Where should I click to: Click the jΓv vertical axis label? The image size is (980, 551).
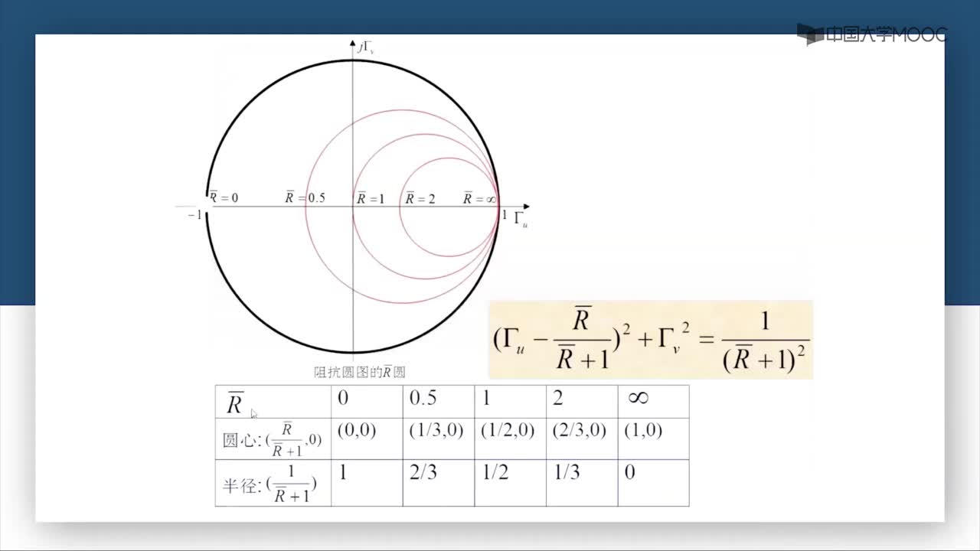point(365,47)
